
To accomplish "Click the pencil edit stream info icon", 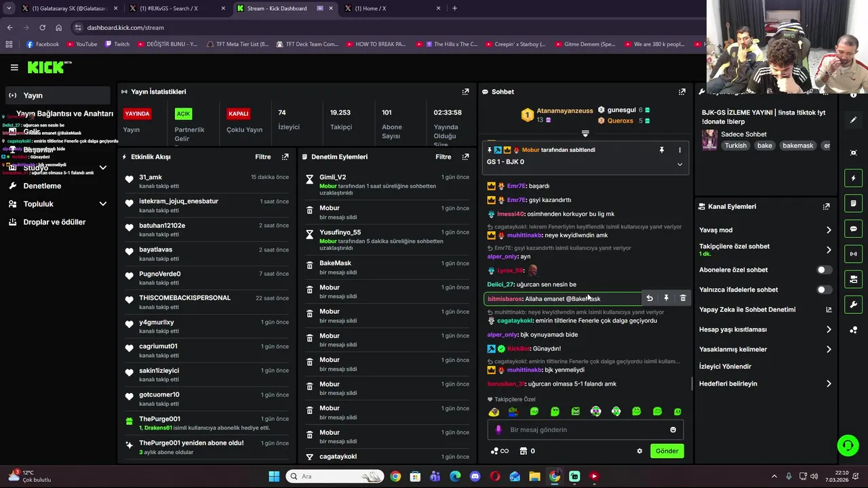I will click(x=853, y=120).
